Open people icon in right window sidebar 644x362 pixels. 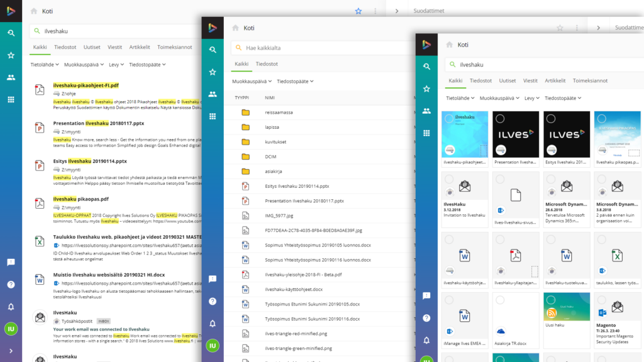pos(427,111)
